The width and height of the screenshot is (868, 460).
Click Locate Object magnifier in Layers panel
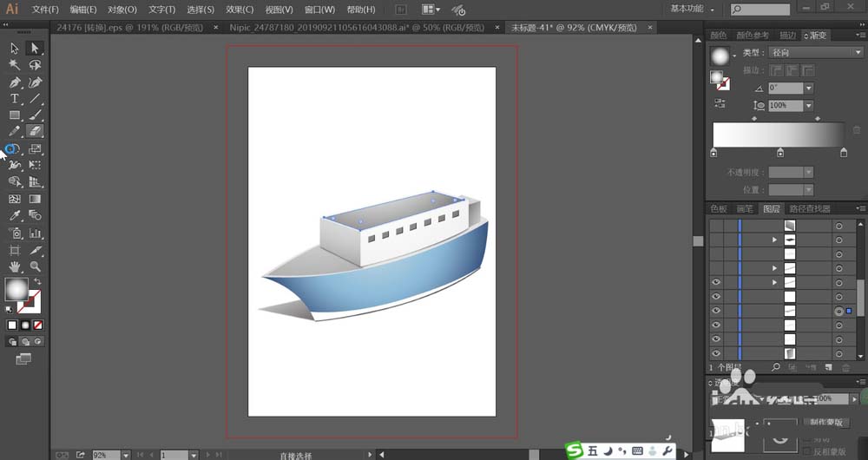[x=775, y=367]
